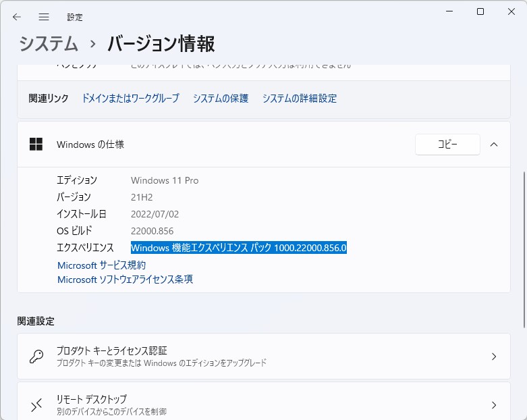Click OS build value 22000.856
Image resolution: width=527 pixels, height=420 pixels.
click(152, 231)
